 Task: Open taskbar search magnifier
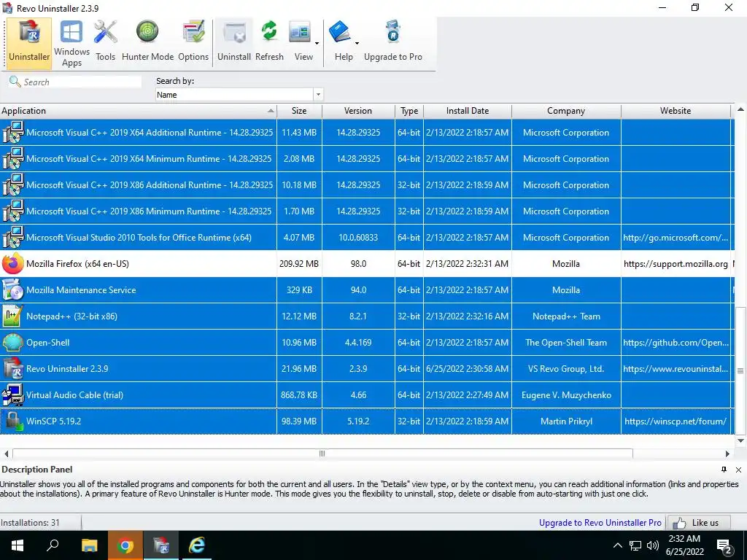click(x=53, y=545)
